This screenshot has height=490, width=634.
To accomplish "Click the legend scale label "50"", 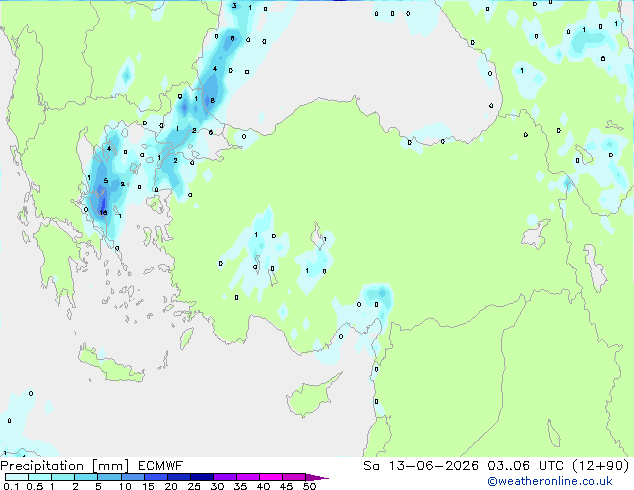I will pyautogui.click(x=310, y=486).
